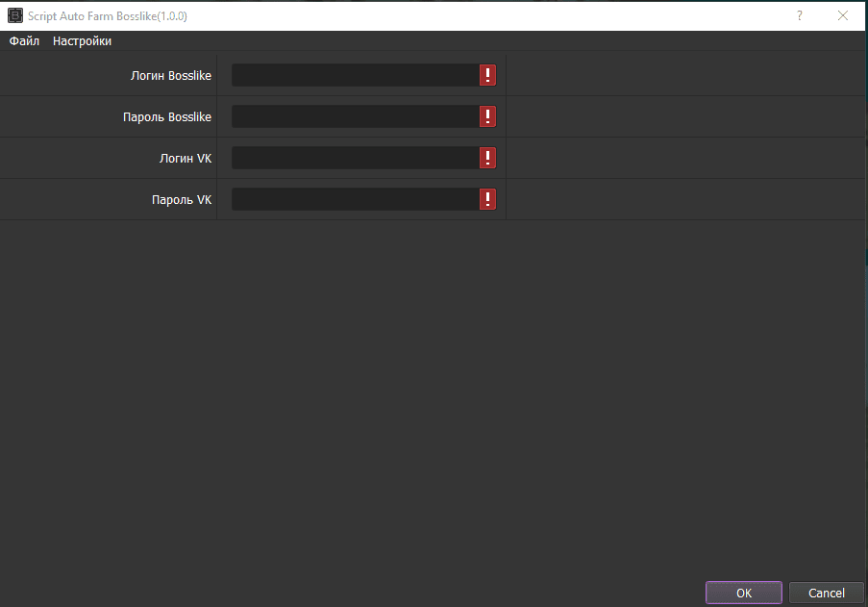Click the application icon in the title bar
The width and height of the screenshot is (868, 607).
(x=15, y=15)
